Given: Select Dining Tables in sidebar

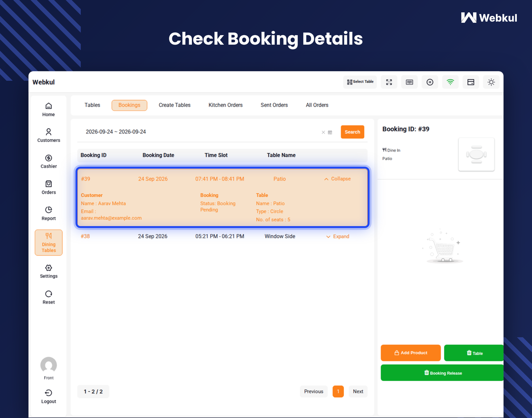Looking at the screenshot, I should click(x=48, y=243).
